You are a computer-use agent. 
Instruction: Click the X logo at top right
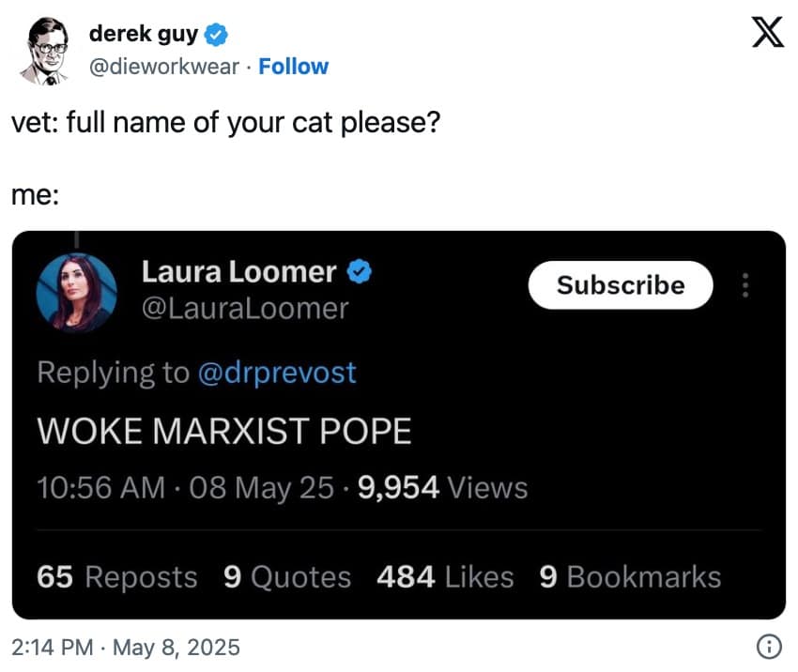(768, 31)
